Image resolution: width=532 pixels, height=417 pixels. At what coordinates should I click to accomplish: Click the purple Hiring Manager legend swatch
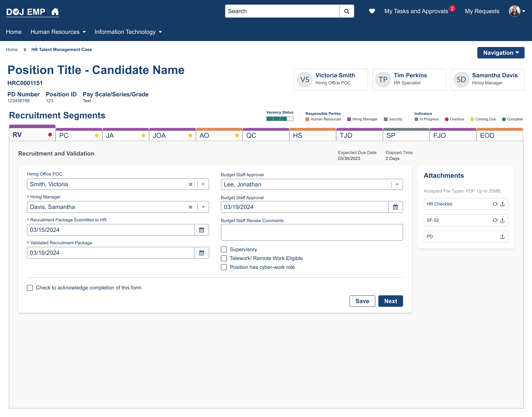(x=349, y=119)
